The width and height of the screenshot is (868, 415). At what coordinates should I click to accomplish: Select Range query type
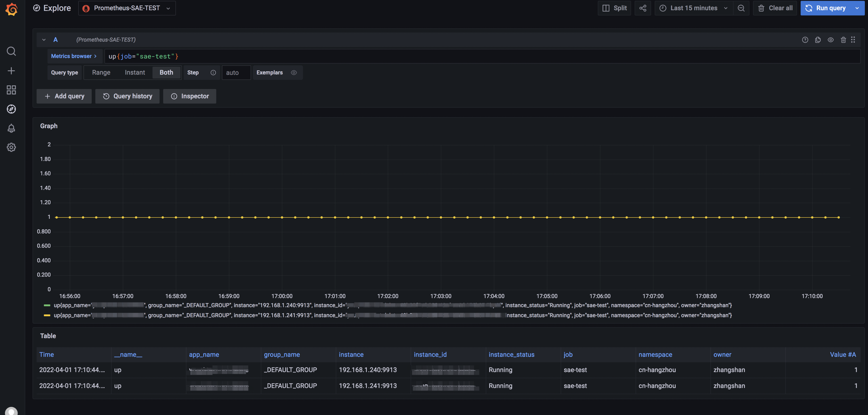coord(101,72)
